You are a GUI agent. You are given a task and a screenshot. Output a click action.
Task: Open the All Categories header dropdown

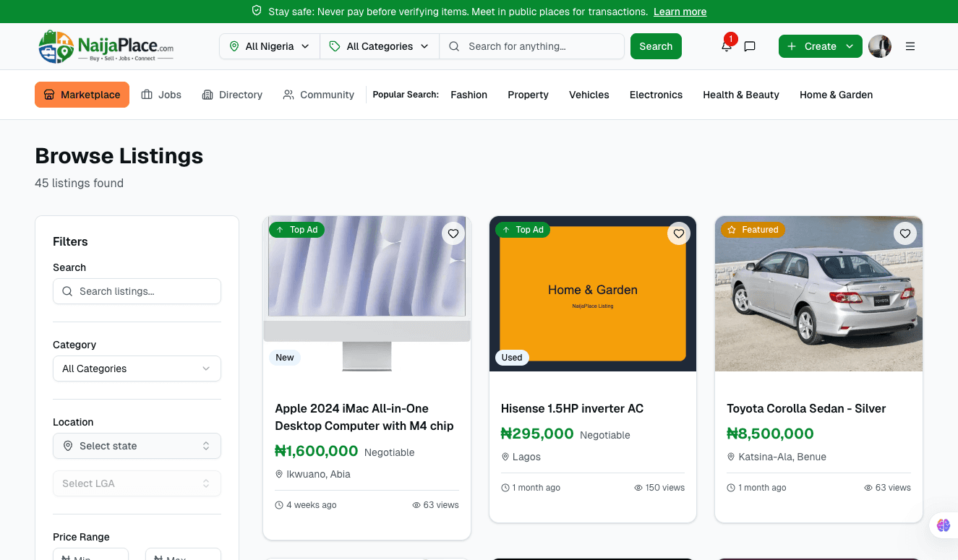(380, 46)
